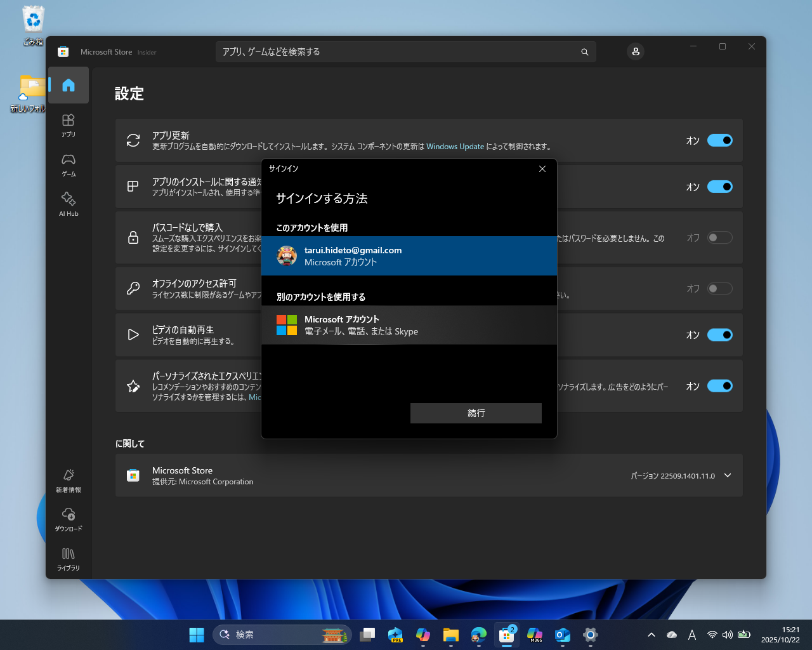Click the 続行 button
The image size is (812, 650).
coord(476,413)
